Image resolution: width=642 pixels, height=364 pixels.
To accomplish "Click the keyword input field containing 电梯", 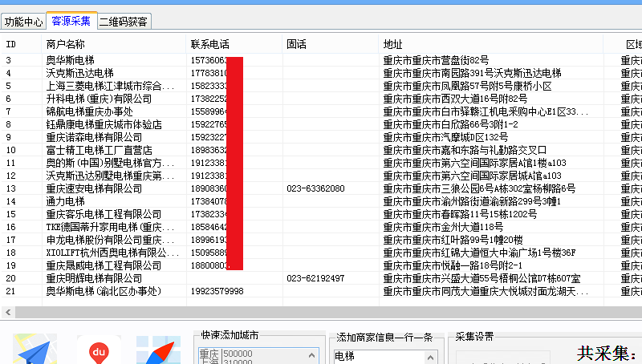I will (x=385, y=356).
